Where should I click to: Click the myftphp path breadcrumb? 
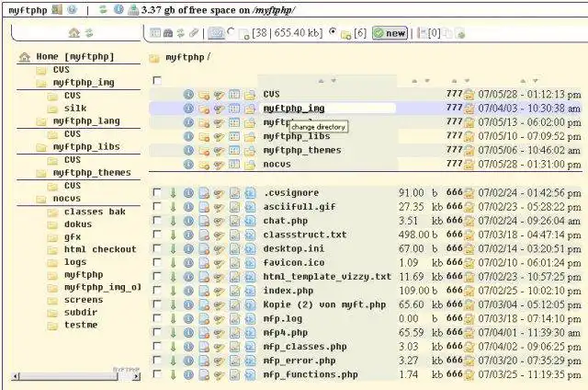(185, 57)
